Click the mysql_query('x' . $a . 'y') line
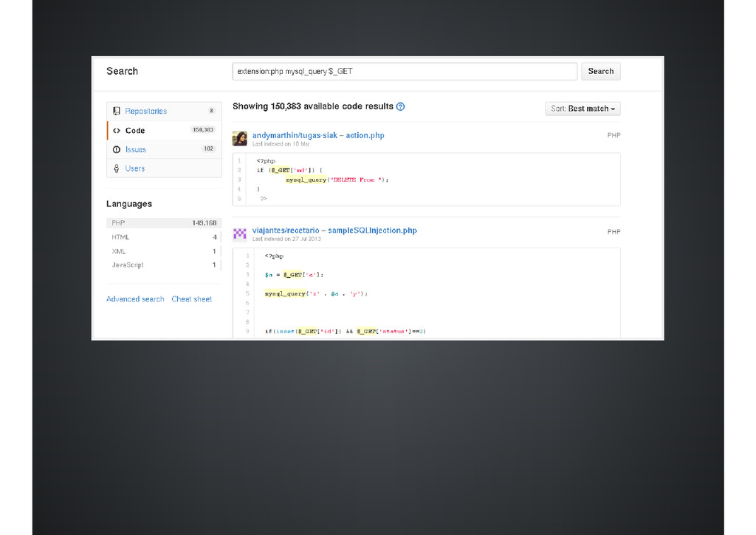This screenshot has height=535, width=756. (x=316, y=293)
